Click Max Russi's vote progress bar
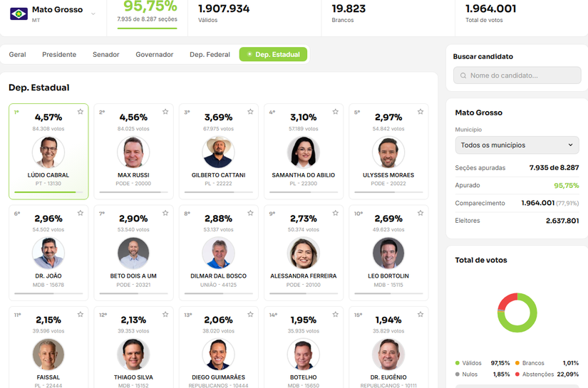588x388 pixels. (133, 192)
